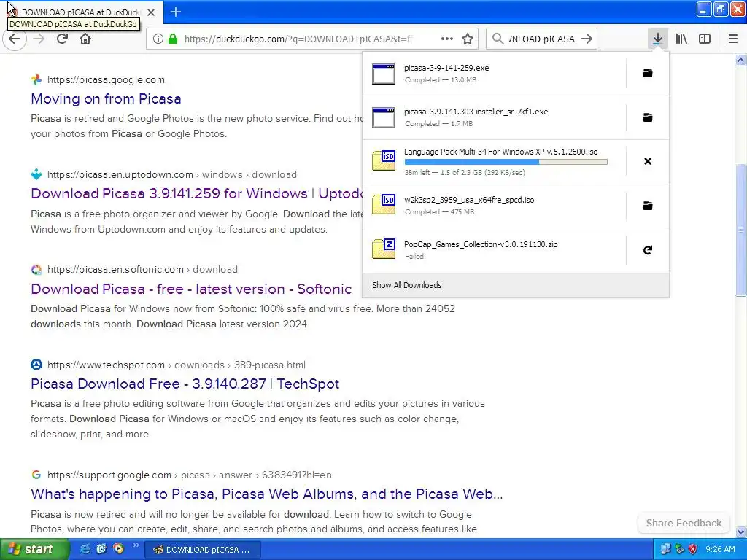Click the picasa.en.uptodown.com URL text
The image size is (747, 560).
[120, 175]
